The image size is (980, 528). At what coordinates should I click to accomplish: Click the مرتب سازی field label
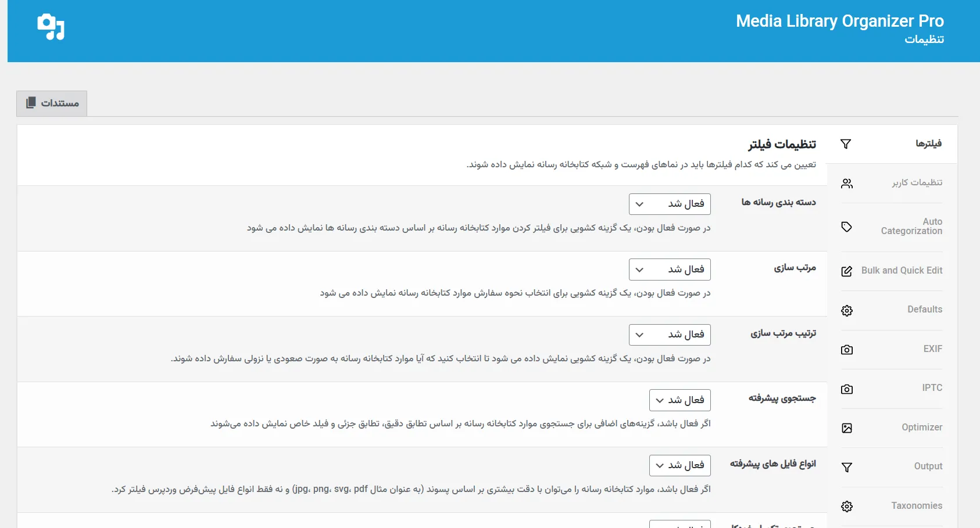pos(795,268)
